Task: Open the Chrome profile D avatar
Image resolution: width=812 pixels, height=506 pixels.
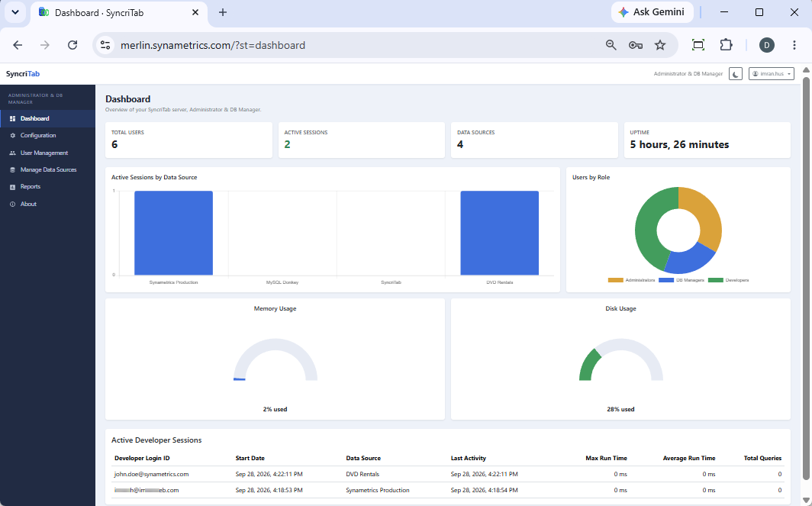Action: (x=767, y=45)
